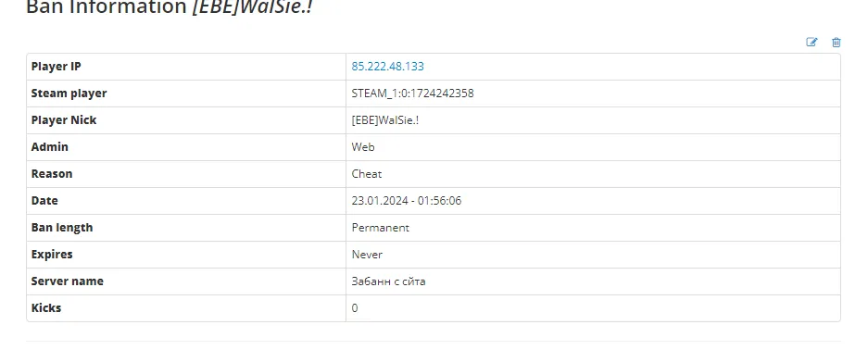Image resolution: width=868 pixels, height=350 pixels.
Task: Click the reason value Cheat
Action: coord(367,174)
